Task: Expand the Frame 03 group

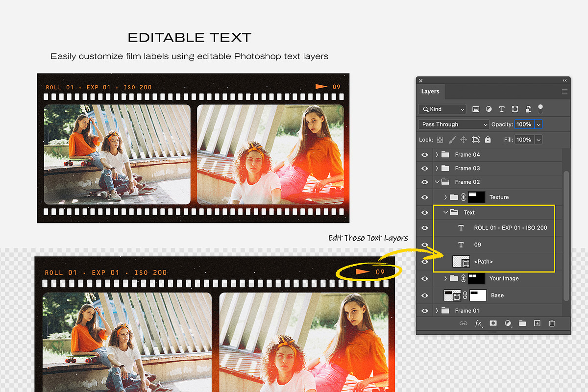Action: [x=437, y=168]
